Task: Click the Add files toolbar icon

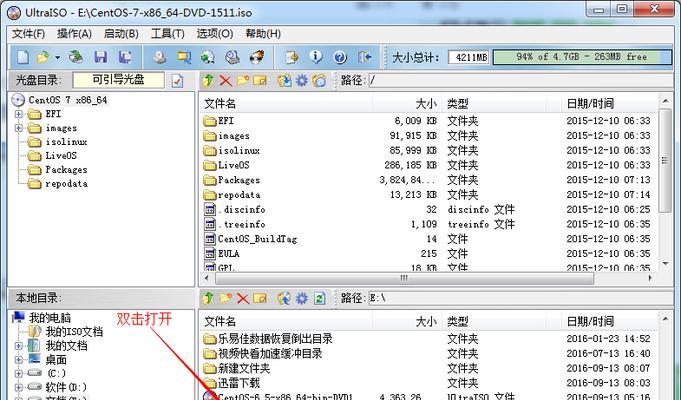Action: [x=292, y=57]
